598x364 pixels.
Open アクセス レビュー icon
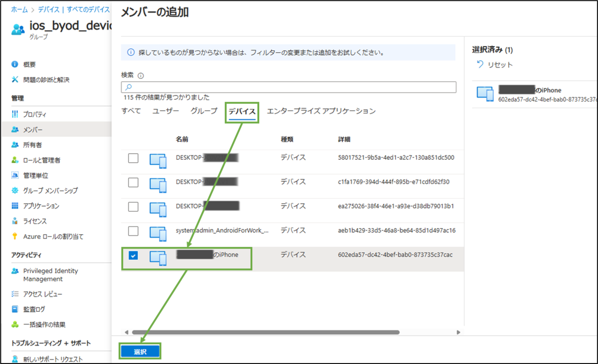pos(15,294)
